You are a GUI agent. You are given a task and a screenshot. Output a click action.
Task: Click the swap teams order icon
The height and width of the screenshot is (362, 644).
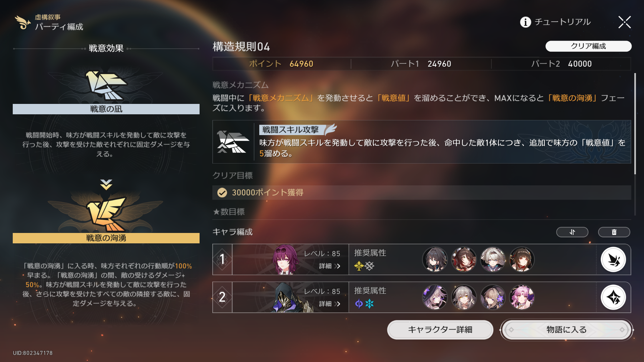tap(572, 232)
